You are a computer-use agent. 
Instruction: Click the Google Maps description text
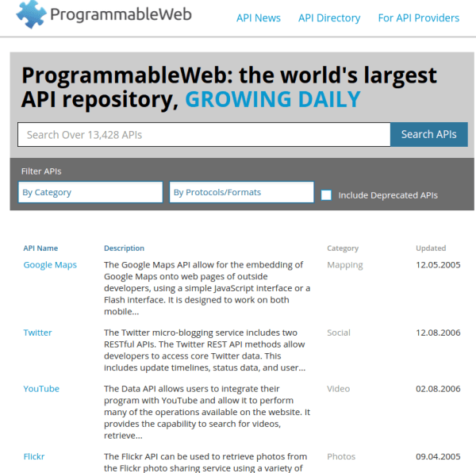click(x=207, y=288)
